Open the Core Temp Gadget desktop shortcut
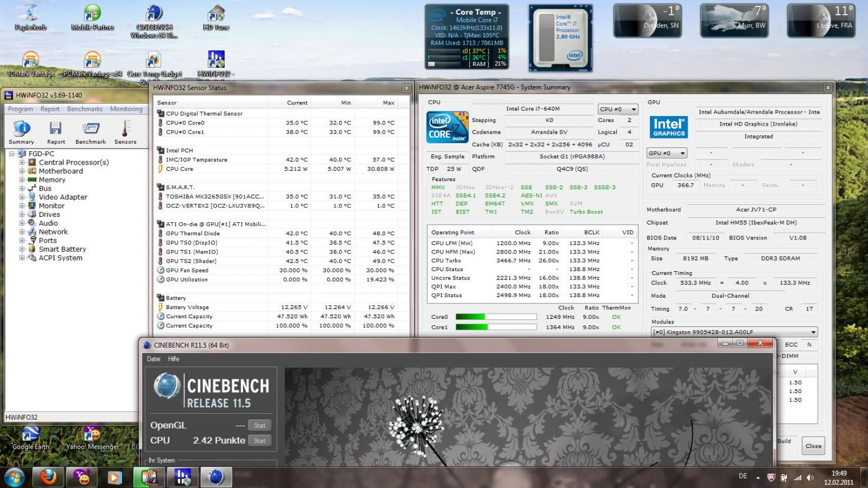The height and width of the screenshot is (488, 868). coord(154,66)
